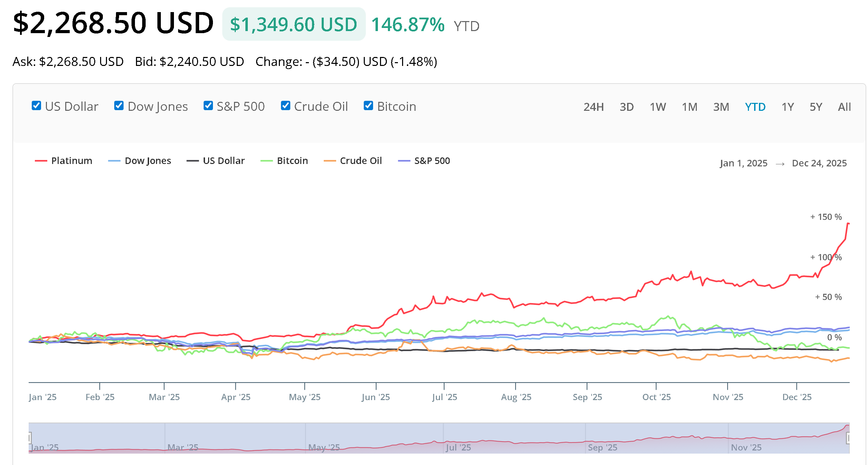This screenshot has height=465, width=868.
Task: Select the 1M time range
Action: (x=689, y=107)
